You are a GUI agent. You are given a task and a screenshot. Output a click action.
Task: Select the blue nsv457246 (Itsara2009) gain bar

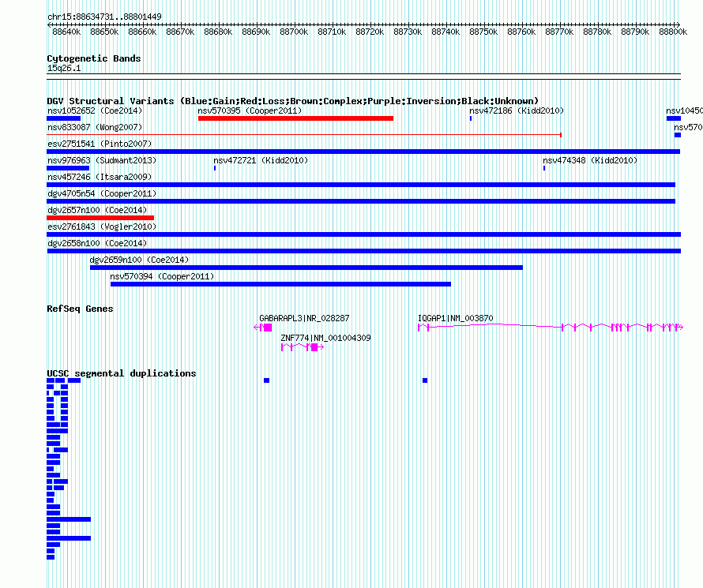[361, 185]
